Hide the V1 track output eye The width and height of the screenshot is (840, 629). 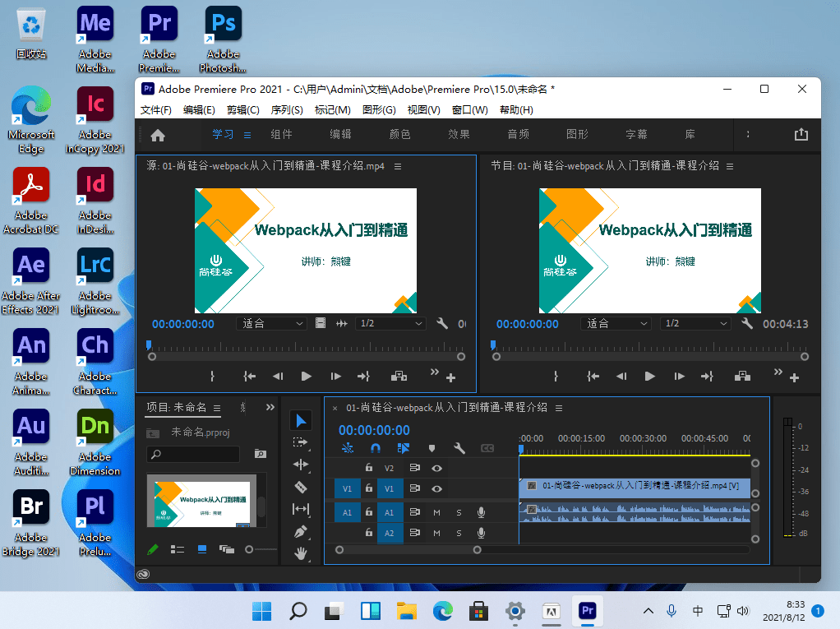437,489
